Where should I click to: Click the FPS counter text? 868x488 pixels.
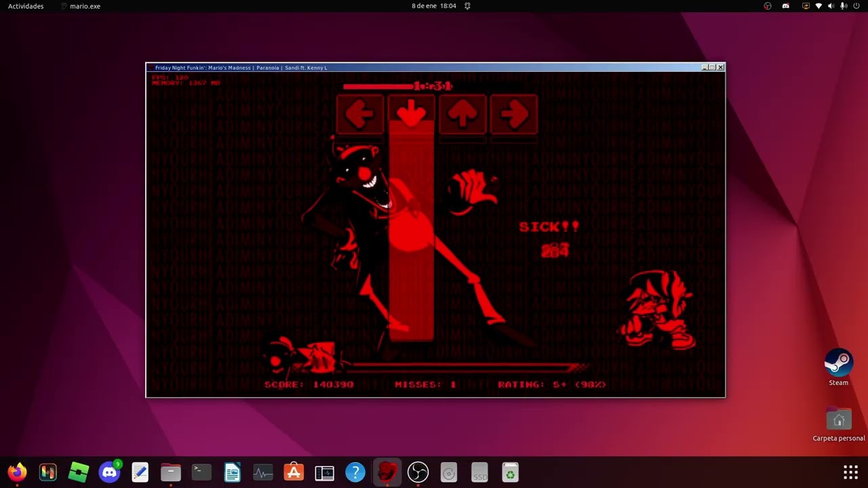170,78
